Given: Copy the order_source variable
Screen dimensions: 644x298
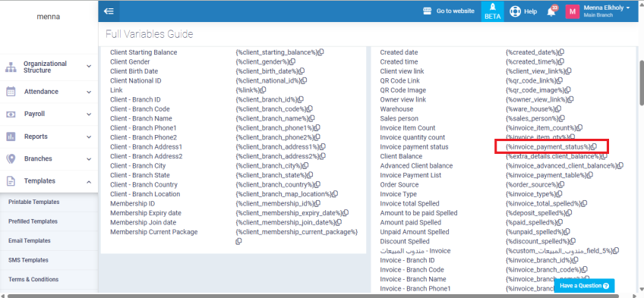Looking at the screenshot, I should click(x=561, y=184).
